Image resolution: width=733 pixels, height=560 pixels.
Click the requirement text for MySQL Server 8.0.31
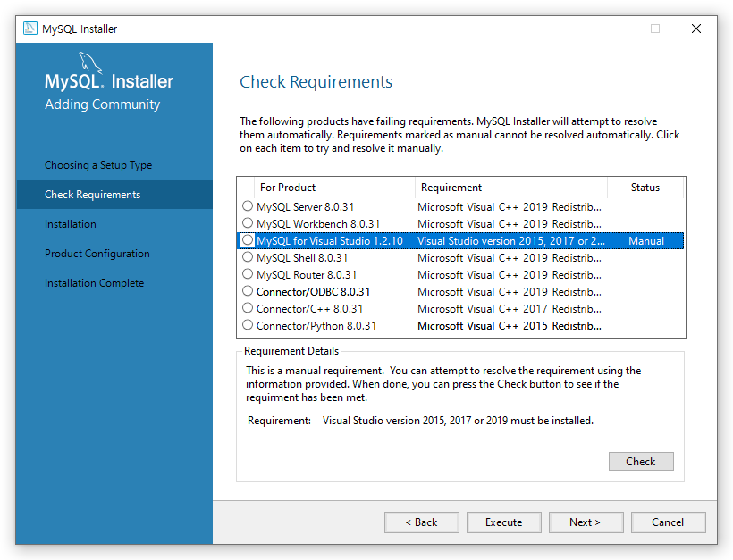[510, 207]
